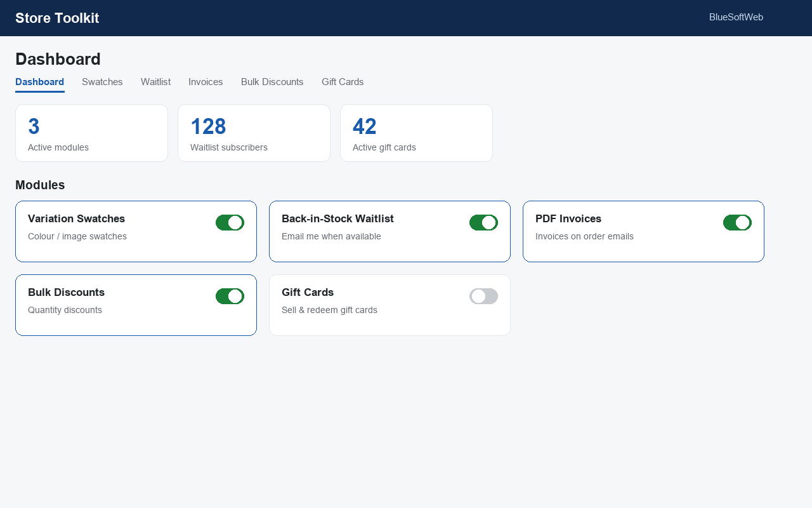Click the PDF Invoices card title
This screenshot has width=812, height=508.
[568, 218]
